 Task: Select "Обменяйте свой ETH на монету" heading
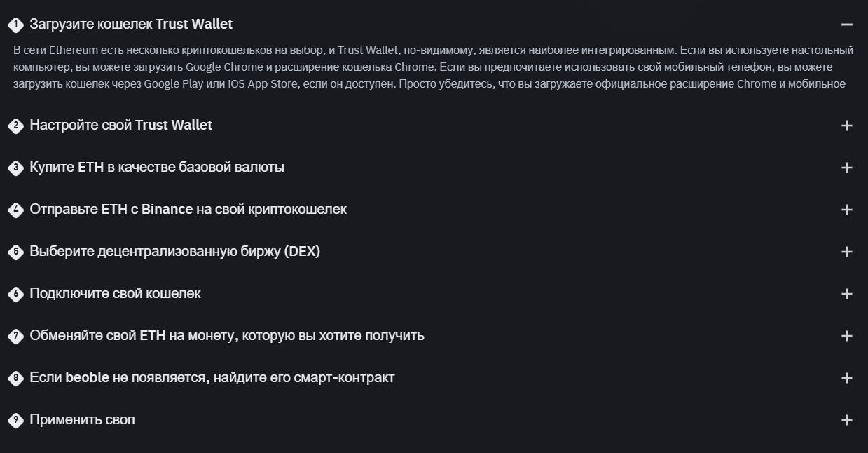point(226,336)
